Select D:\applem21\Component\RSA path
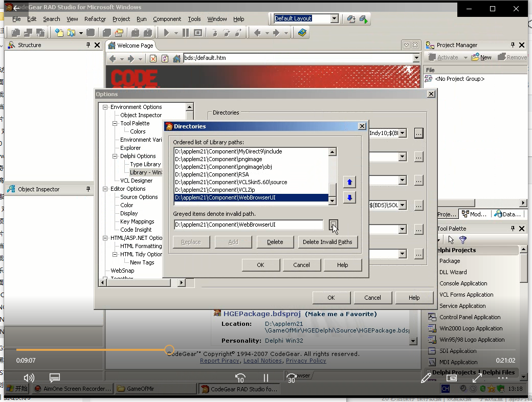 251,174
